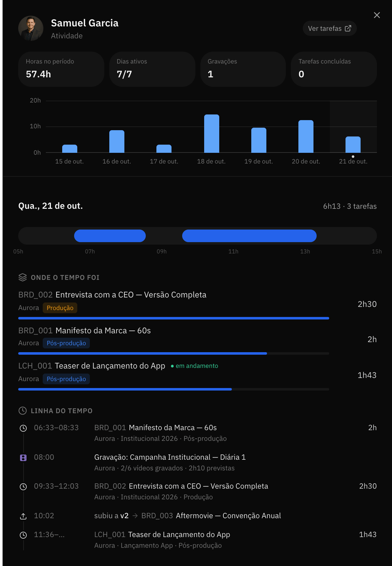
Task: Click the layers icon beside Onde o tempo foi
Action: 23,277
